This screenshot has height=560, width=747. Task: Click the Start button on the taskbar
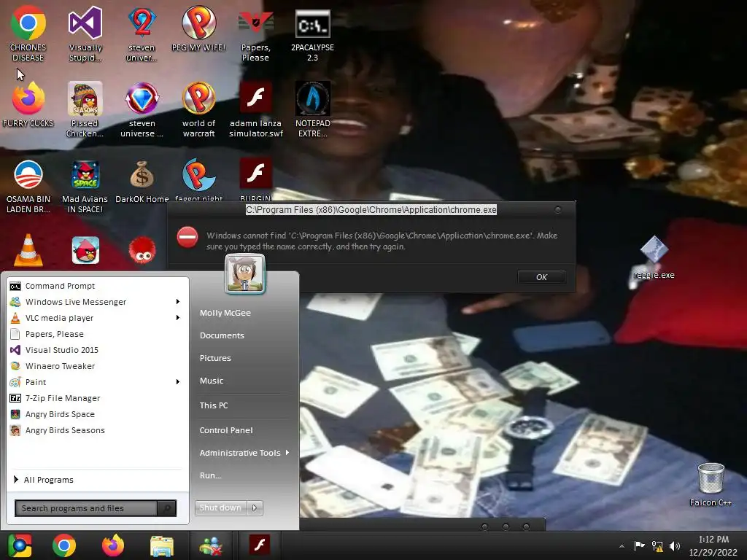pos(20,545)
